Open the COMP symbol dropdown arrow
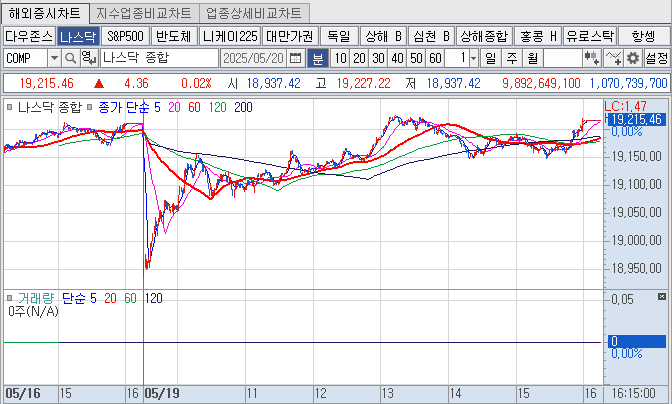 click(54, 58)
